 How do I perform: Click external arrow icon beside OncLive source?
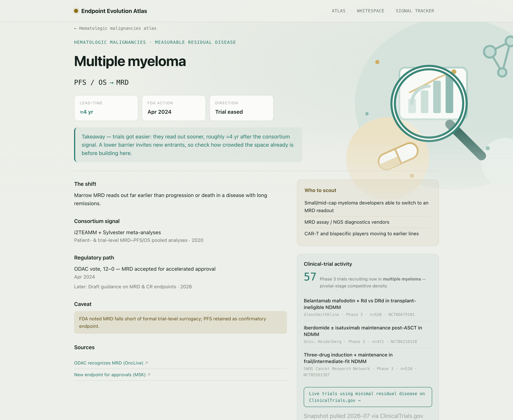146,363
